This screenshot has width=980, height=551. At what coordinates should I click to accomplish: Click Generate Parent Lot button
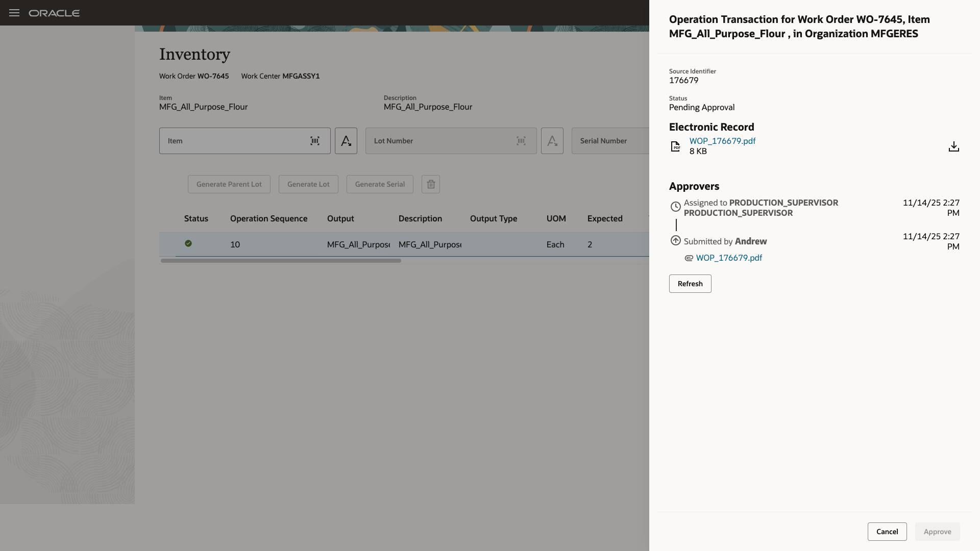tap(229, 184)
